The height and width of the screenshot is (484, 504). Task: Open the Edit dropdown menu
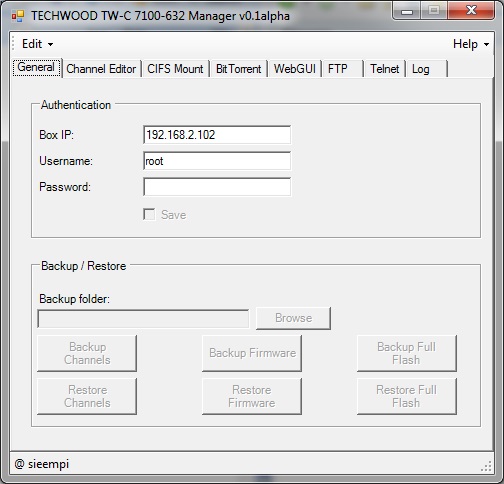pyautogui.click(x=37, y=44)
